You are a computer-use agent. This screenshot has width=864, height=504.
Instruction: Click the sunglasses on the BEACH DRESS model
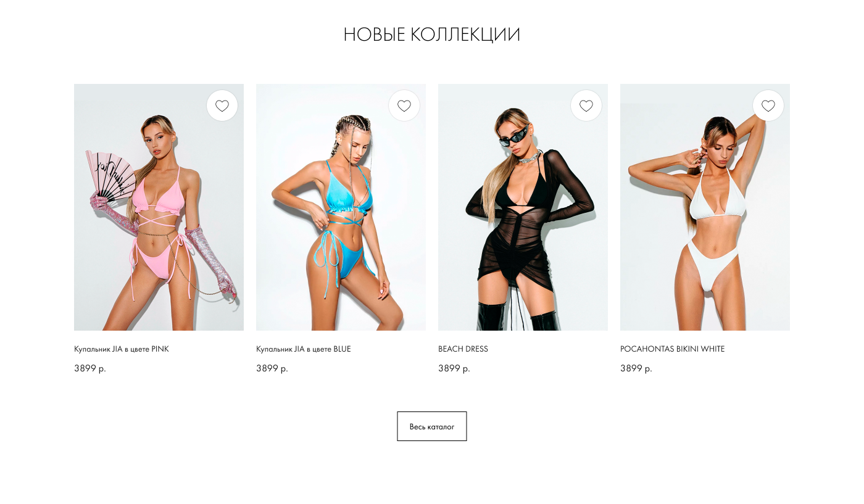pyautogui.click(x=513, y=136)
